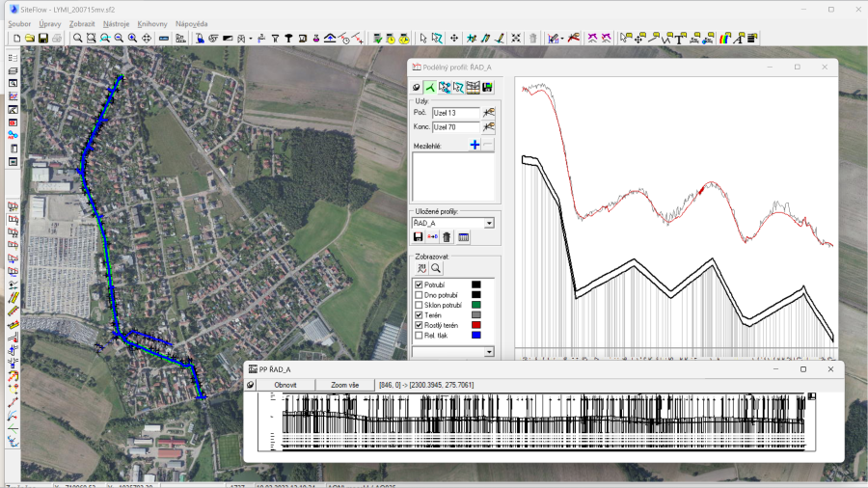868x488 pixels.
Task: Delete saved profile with trash icon
Action: coord(447,237)
